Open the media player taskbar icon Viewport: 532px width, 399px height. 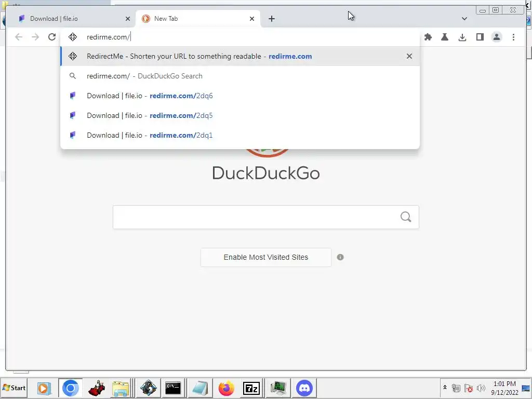[44, 388]
